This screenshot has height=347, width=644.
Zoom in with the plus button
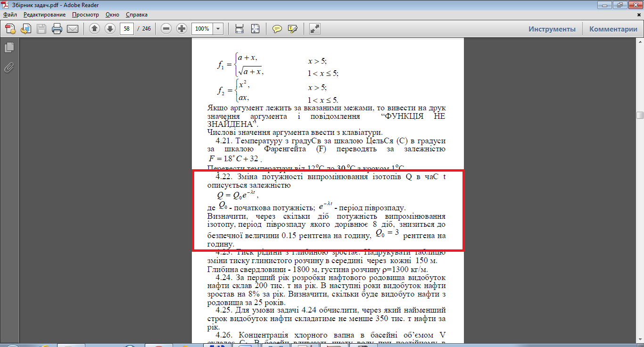182,29
